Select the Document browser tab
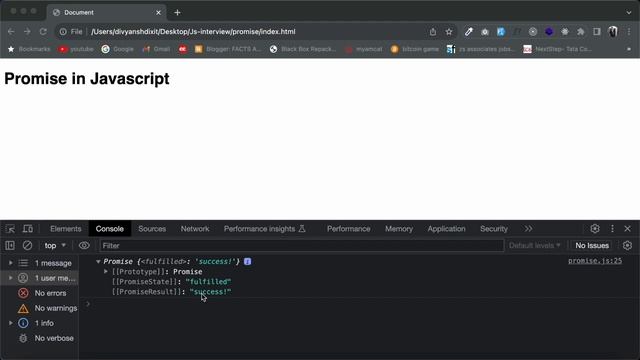 click(107, 13)
